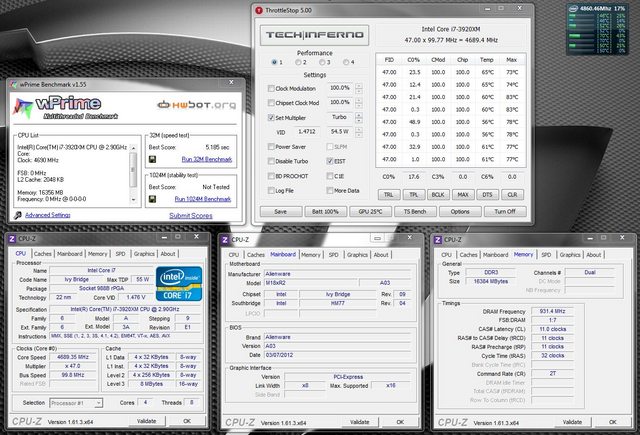Click the Intel Core i7 badge in CPU-Z
This screenshot has width=640, height=435.
(179, 284)
